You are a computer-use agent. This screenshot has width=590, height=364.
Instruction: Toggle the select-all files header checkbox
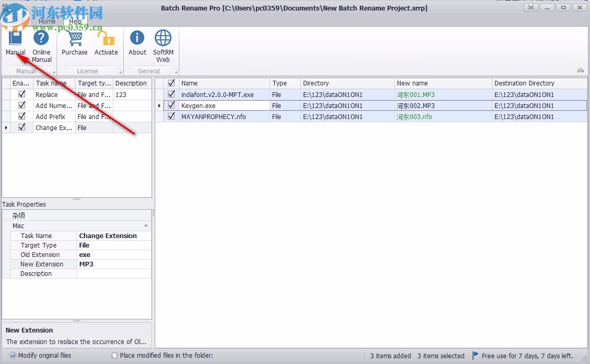(171, 83)
